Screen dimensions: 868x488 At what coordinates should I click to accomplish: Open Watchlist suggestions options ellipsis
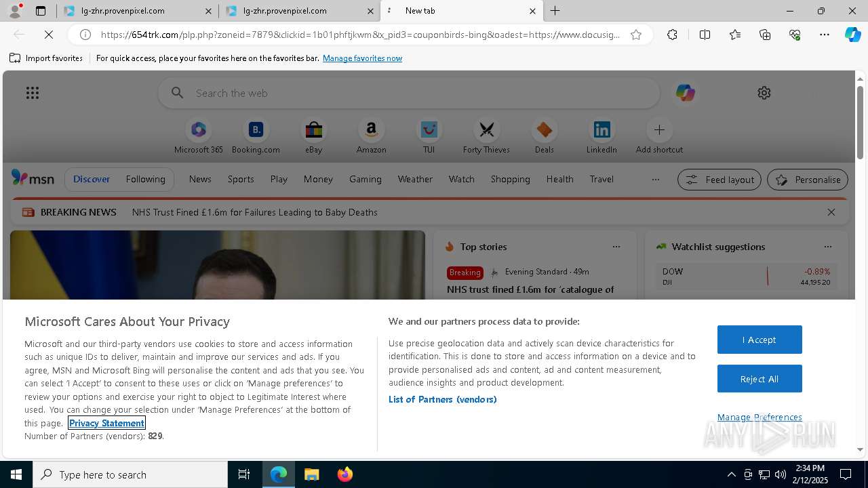point(827,247)
